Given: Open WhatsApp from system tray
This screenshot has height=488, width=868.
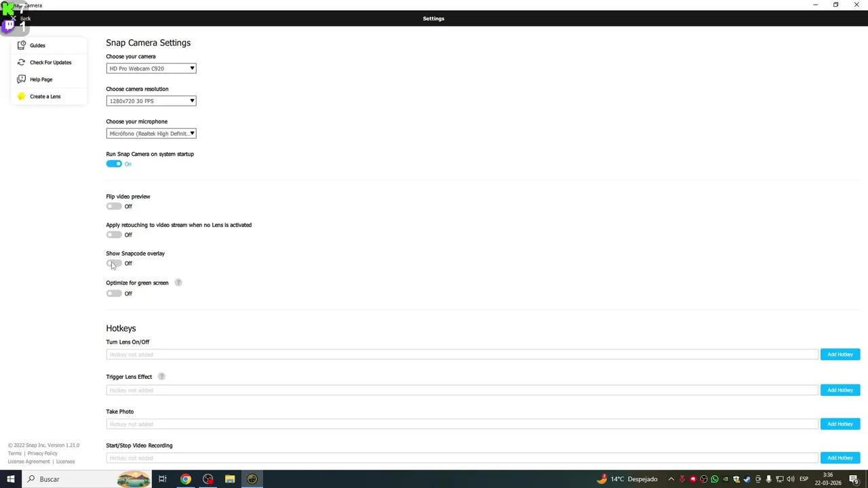Looking at the screenshot, I should pyautogui.click(x=715, y=479).
